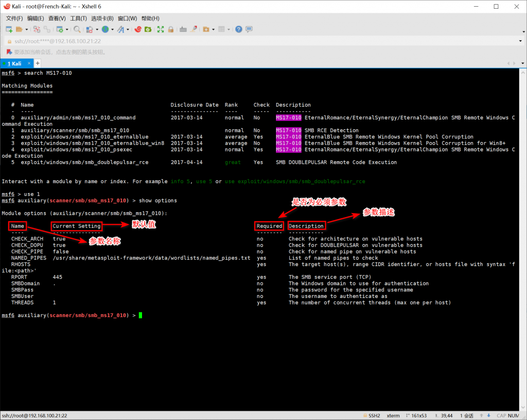Screen dimensions: 527x420
Task: Click the speech-bubble feedback icon
Action: pos(249,29)
